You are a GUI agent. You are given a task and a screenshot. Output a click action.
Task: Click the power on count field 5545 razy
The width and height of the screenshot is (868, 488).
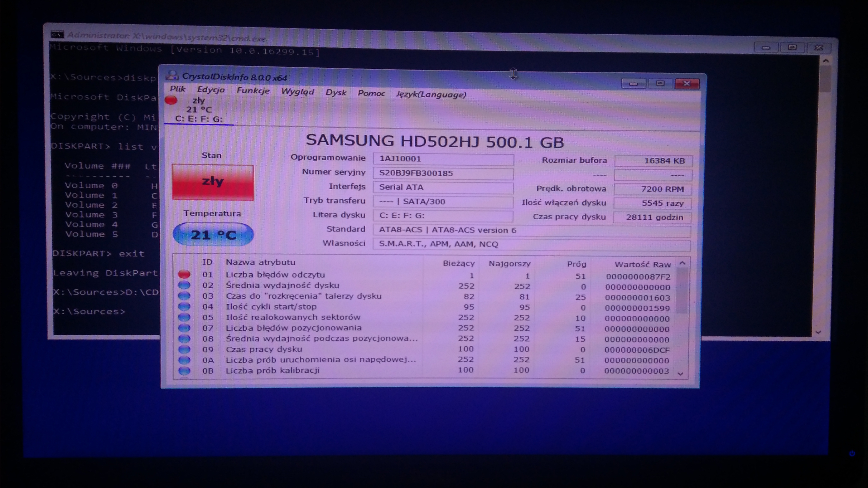(653, 203)
